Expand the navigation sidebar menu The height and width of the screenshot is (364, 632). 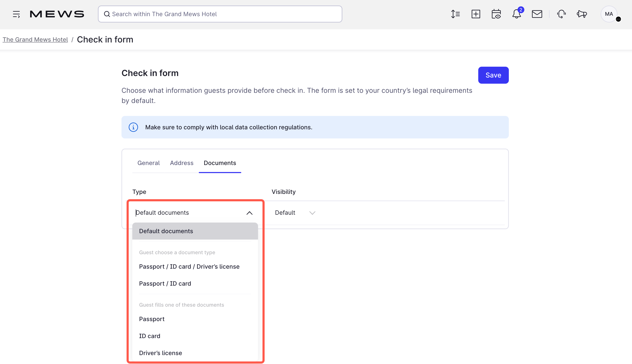tap(16, 14)
